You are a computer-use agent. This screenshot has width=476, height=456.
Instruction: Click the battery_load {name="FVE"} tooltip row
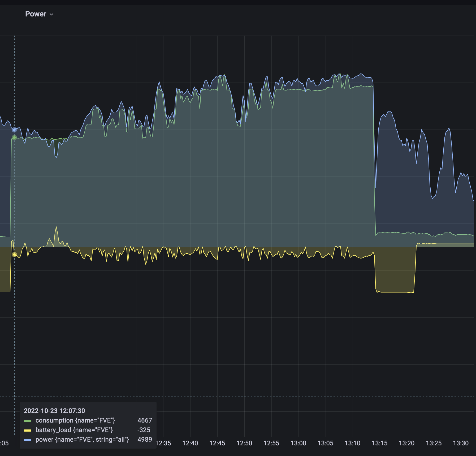tap(88, 430)
